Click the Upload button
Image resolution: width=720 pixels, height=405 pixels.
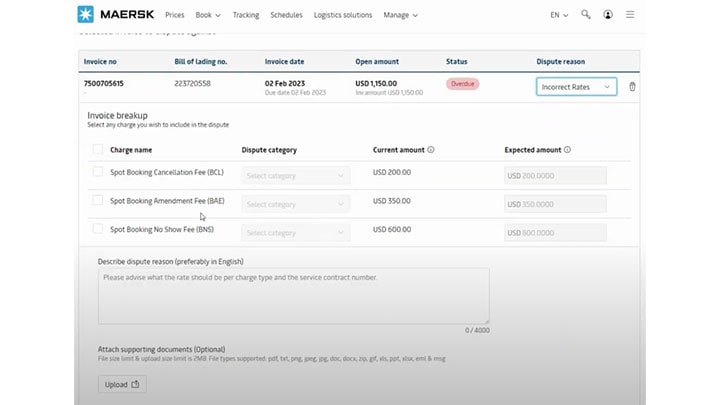point(124,384)
